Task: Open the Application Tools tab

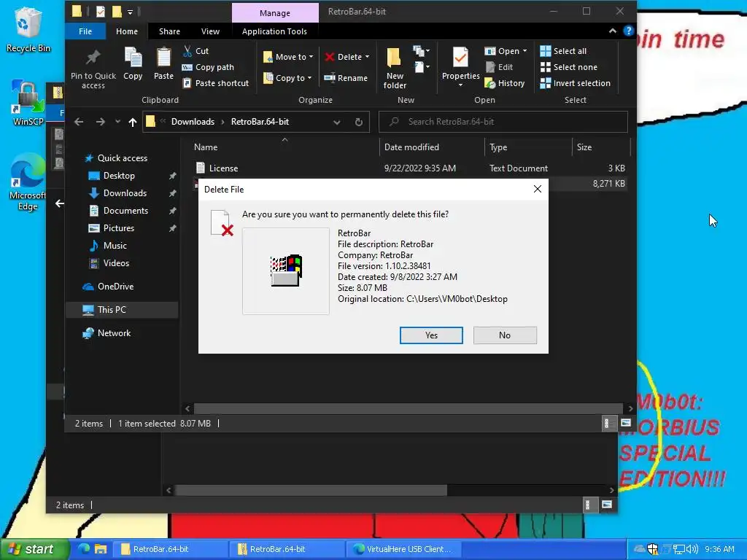Action: pyautogui.click(x=274, y=31)
